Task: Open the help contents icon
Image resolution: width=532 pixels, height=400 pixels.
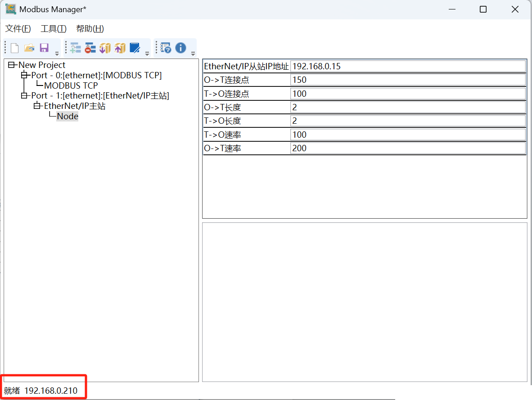Action: click(166, 48)
